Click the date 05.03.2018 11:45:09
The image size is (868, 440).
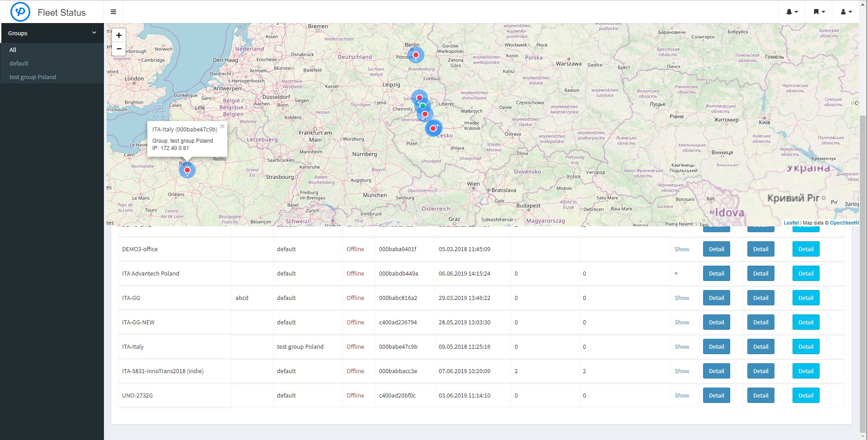[464, 249]
